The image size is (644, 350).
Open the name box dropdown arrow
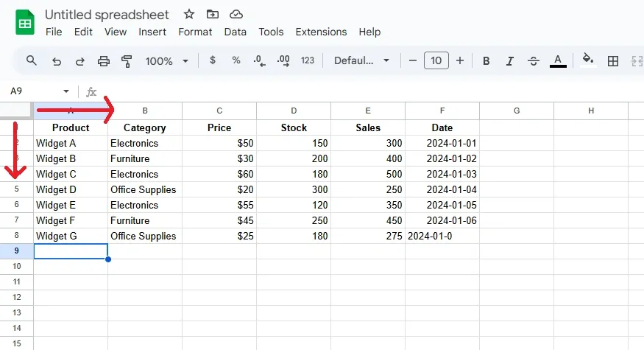coord(66,91)
